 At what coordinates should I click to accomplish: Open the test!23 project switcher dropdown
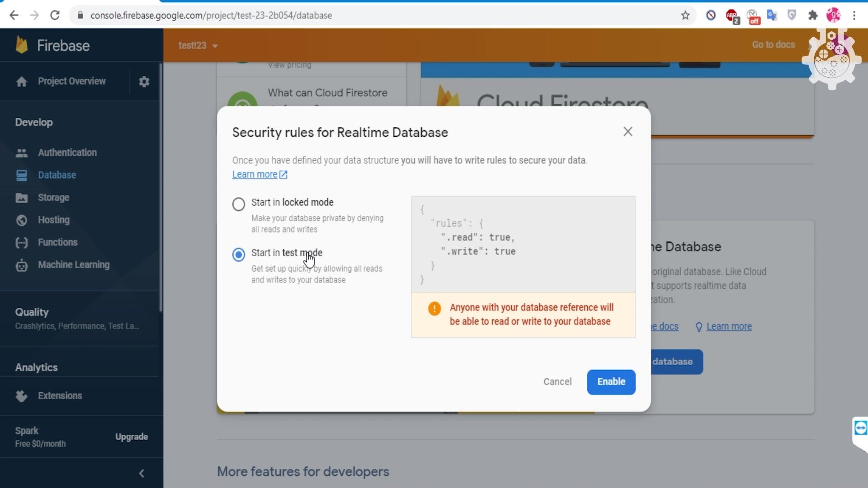click(198, 45)
